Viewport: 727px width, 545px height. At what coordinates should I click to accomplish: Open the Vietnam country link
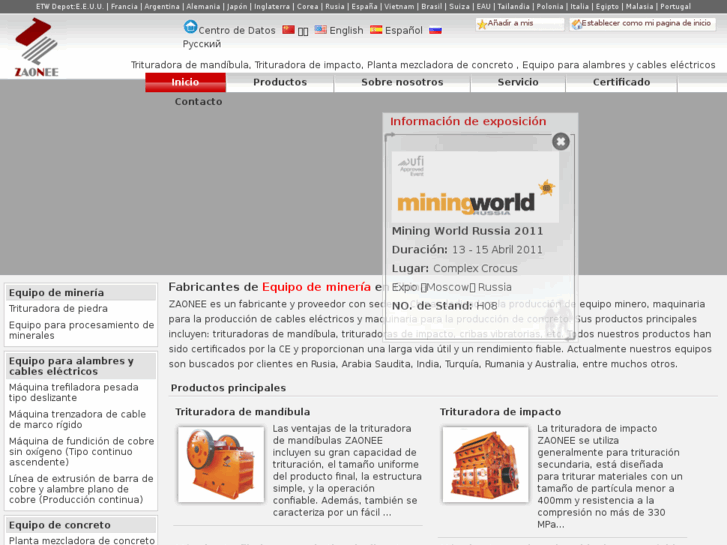click(x=399, y=6)
